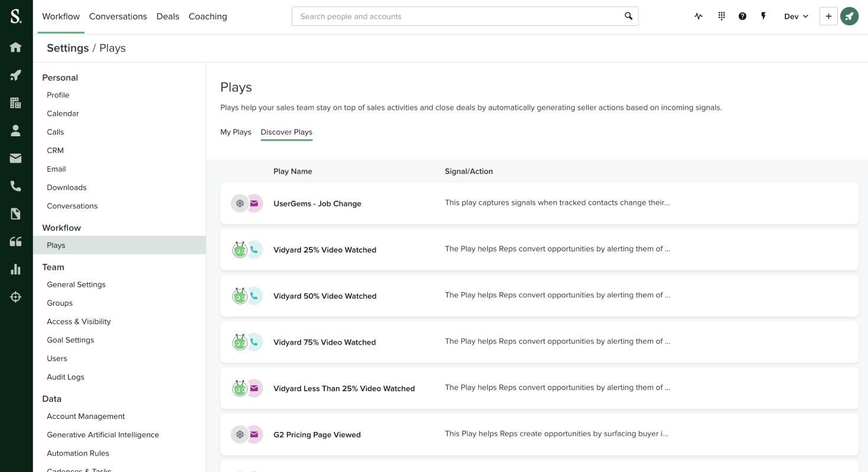This screenshot has height=472, width=868.
Task: Open Access & Visibility settings
Action: 79,322
